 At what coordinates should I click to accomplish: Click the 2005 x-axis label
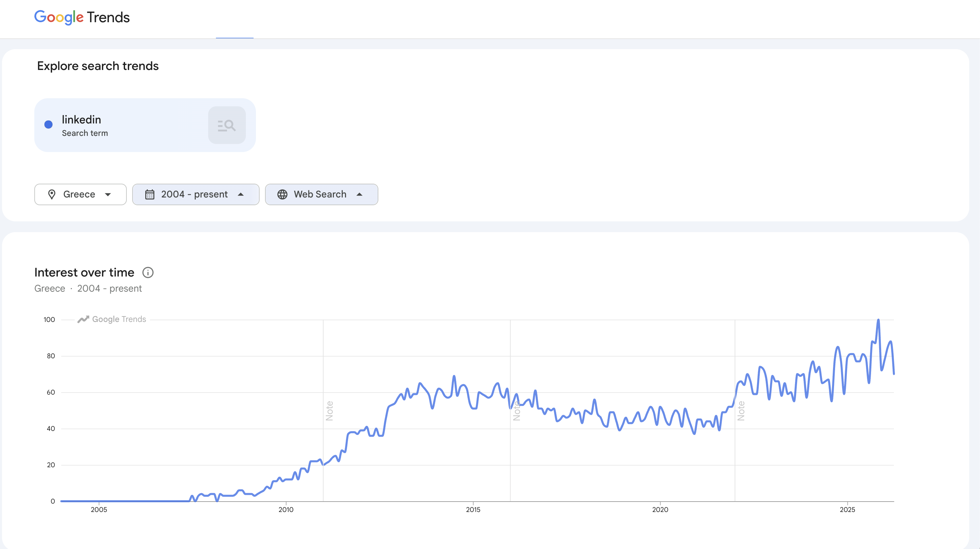[99, 510]
